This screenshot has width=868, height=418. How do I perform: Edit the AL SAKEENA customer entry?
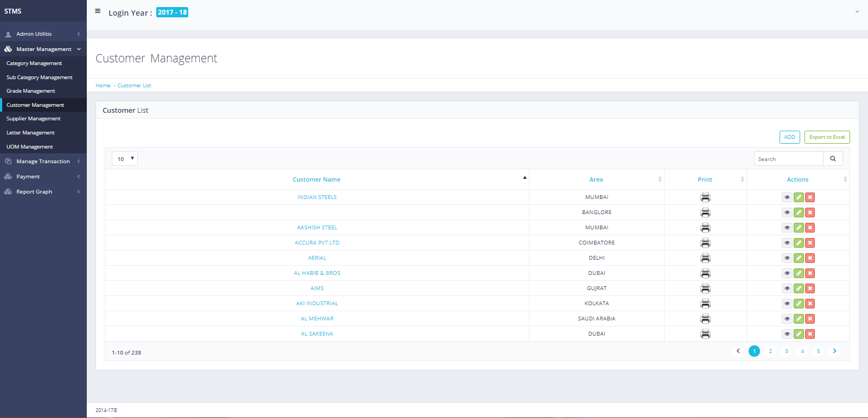click(799, 334)
